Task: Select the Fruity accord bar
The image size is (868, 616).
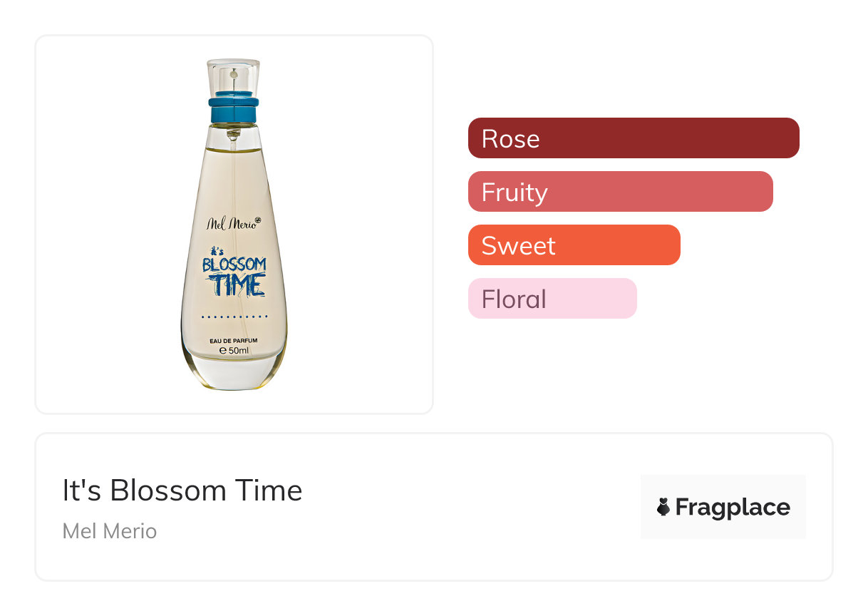Action: 620,192
